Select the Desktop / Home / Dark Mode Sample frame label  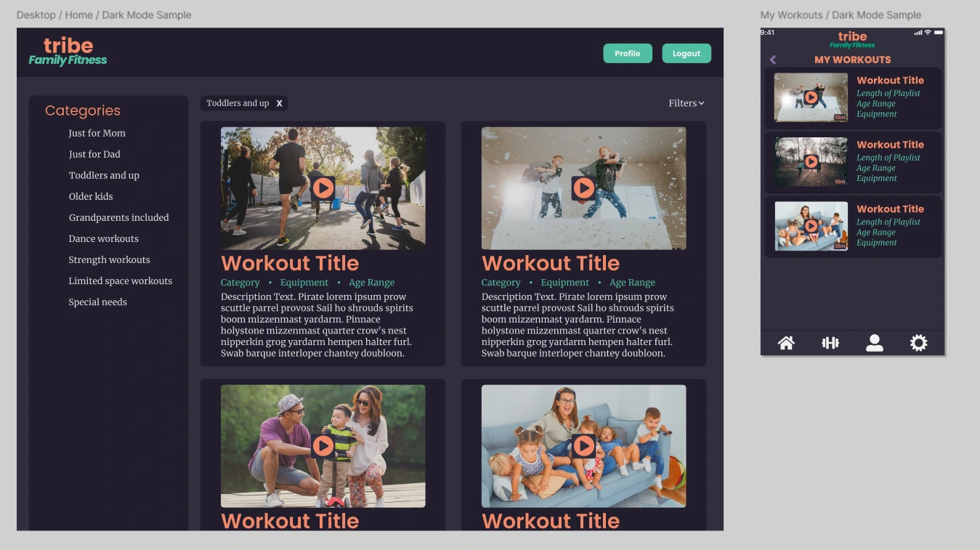pyautogui.click(x=104, y=15)
